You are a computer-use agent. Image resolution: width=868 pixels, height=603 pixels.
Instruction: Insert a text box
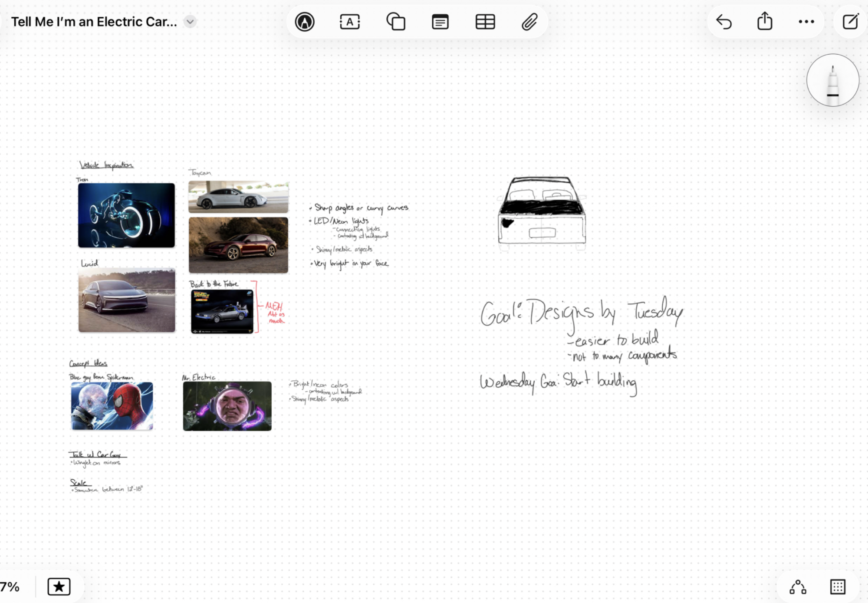350,22
